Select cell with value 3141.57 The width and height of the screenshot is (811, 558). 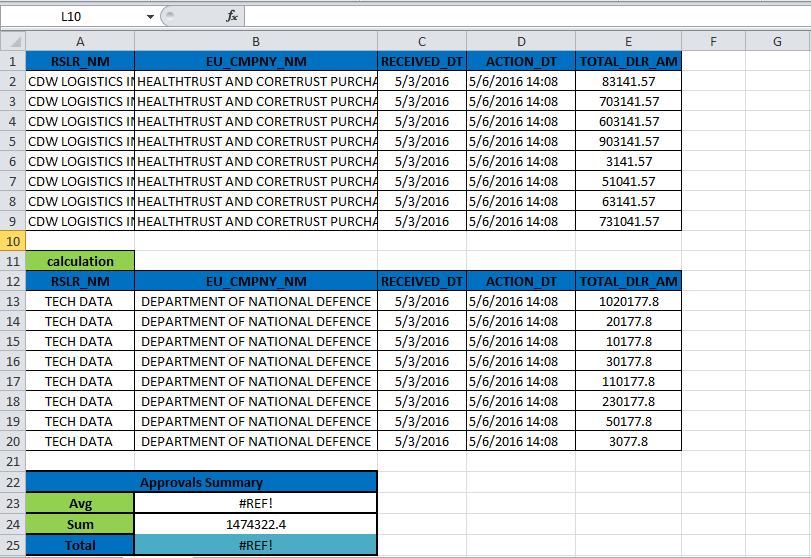coord(628,161)
